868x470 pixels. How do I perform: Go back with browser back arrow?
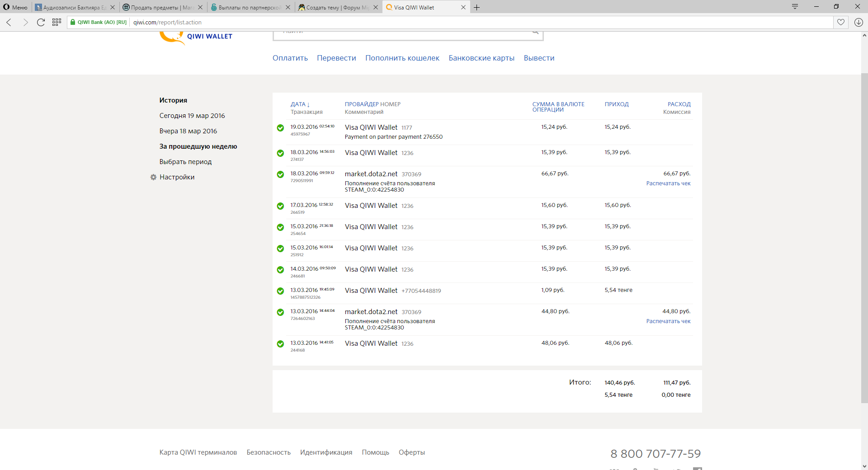point(9,22)
